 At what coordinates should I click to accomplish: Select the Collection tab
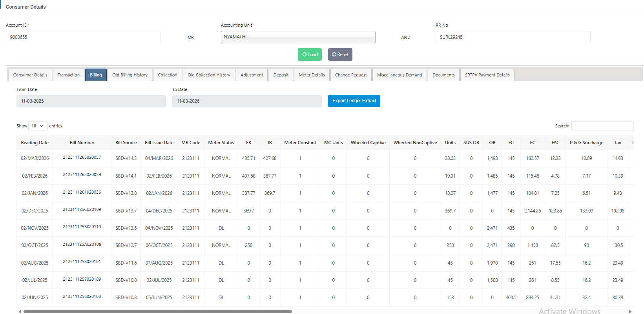[168, 75]
